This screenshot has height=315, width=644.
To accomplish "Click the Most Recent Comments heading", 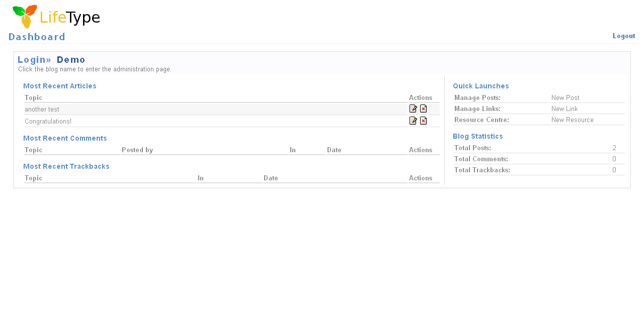I will pyautogui.click(x=65, y=138).
